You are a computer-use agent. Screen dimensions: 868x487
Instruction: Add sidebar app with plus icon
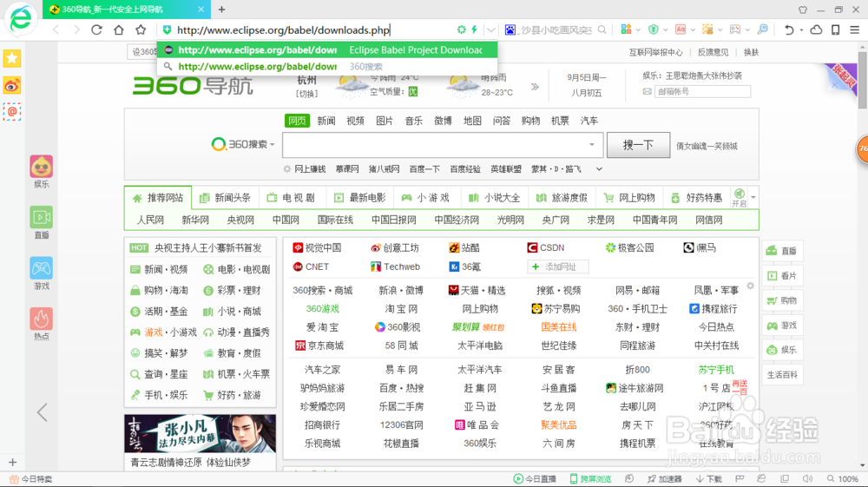[x=12, y=462]
